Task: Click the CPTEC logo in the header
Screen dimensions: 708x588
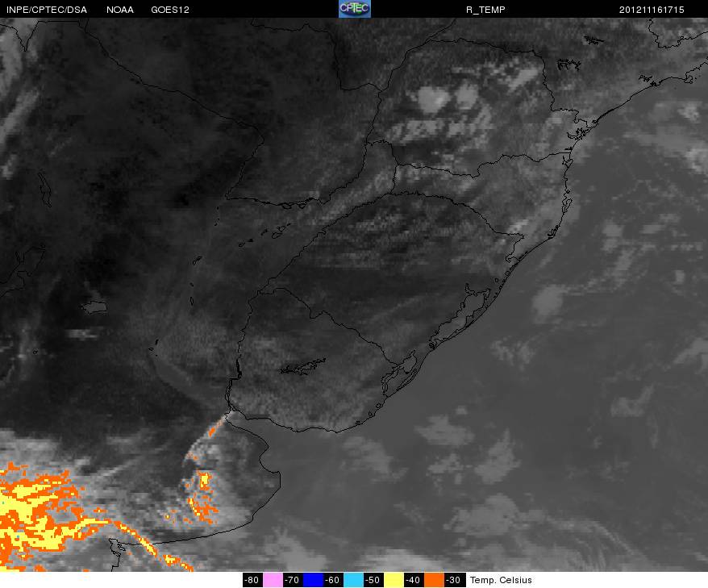Action: coord(355,9)
